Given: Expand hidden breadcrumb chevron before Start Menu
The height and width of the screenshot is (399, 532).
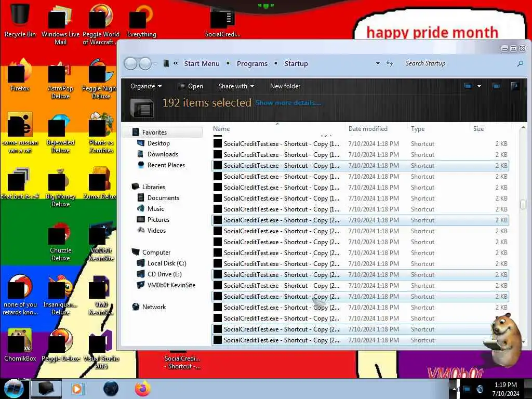Looking at the screenshot, I should pyautogui.click(x=176, y=63).
